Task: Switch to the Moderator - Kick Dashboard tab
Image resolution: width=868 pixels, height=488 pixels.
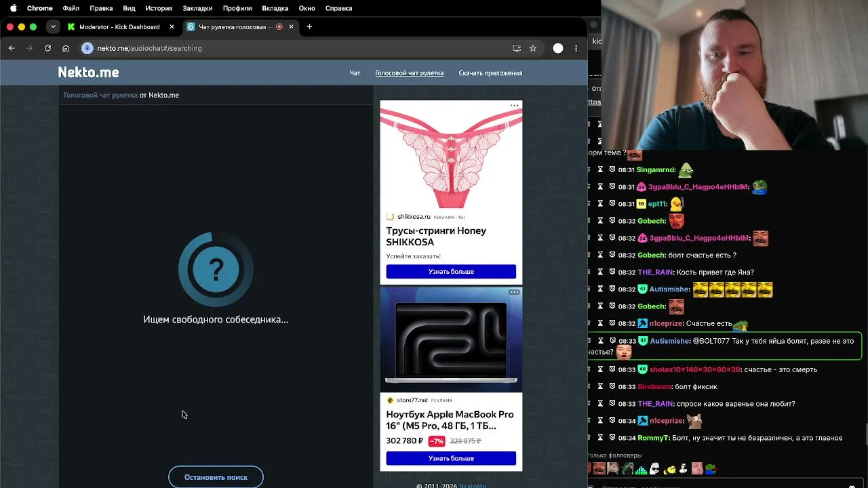Action: [x=119, y=27]
